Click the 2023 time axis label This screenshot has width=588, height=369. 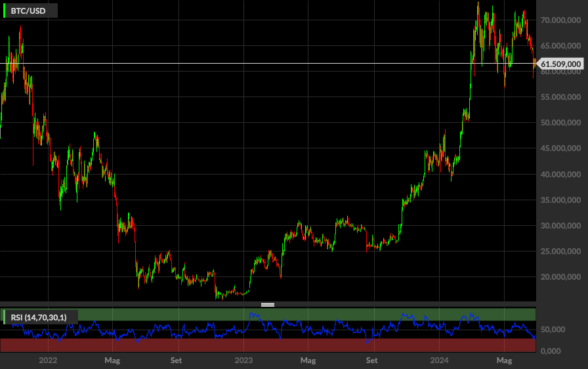pos(243,360)
